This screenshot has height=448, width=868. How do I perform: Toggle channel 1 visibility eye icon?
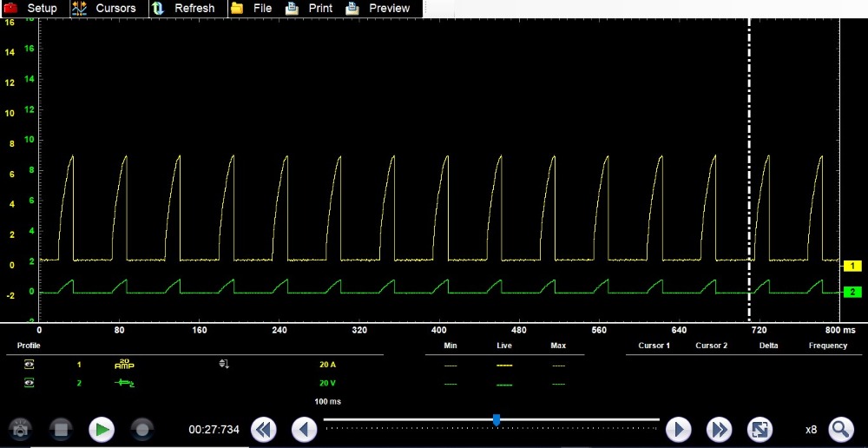pyautogui.click(x=30, y=365)
